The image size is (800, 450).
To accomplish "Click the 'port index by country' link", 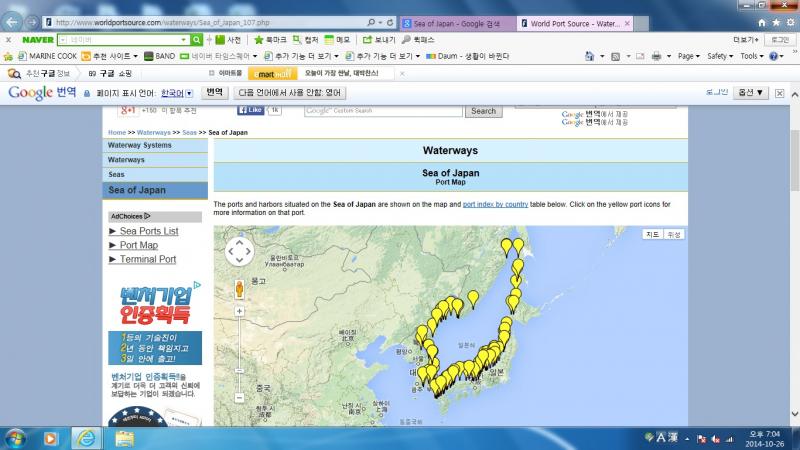I will tap(495, 204).
